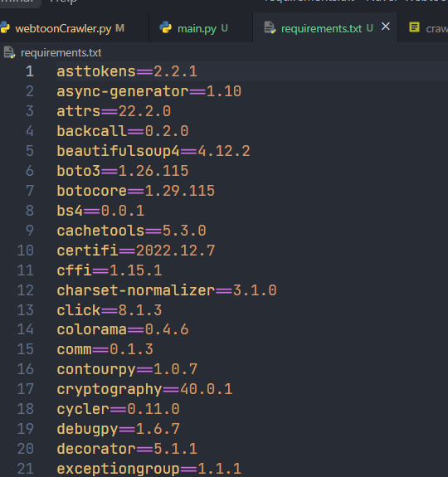Screen dimensions: 448x477
Task: Click the Python icon on main.py tab
Action: click(165, 27)
